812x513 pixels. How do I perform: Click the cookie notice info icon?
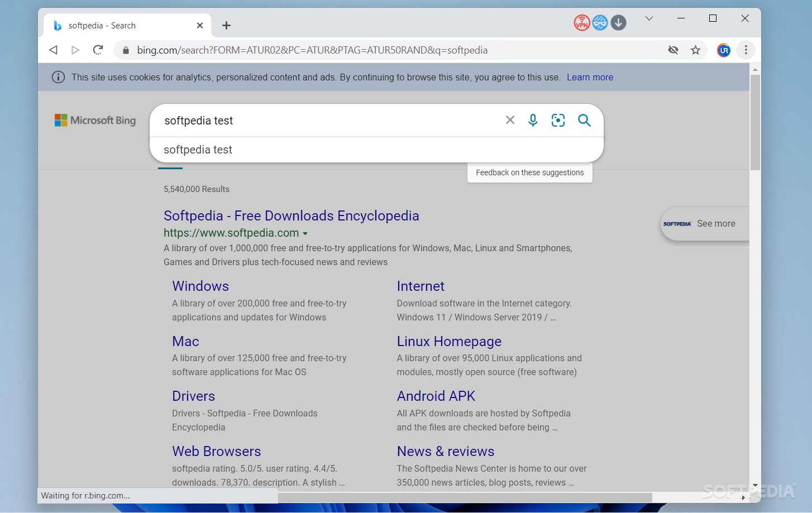(58, 77)
